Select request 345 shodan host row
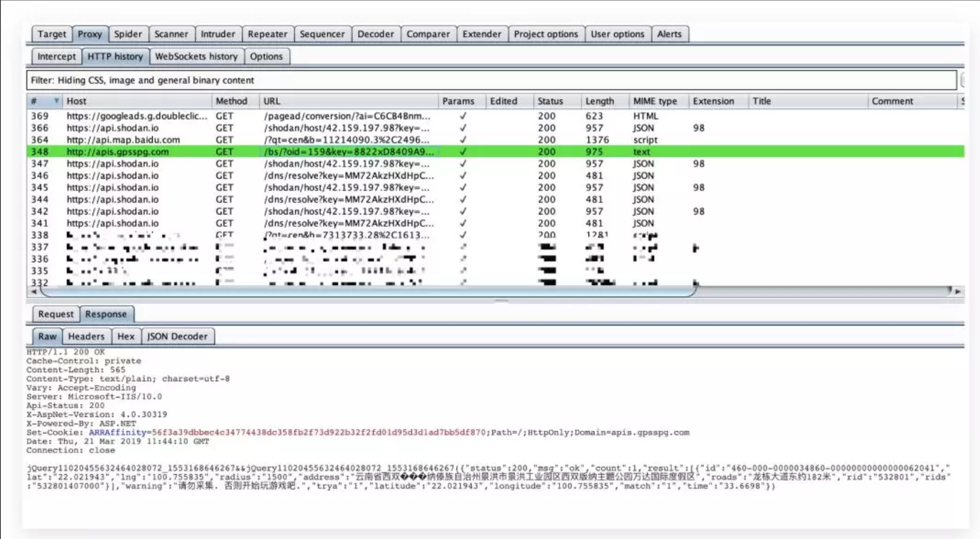Viewport: 980px width, 539px height. (495, 187)
